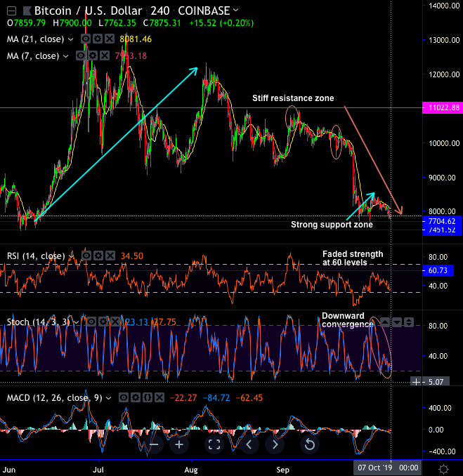Screen dimensions: 463x476
Task: Zoom in using the plus button
Action: [179, 444]
